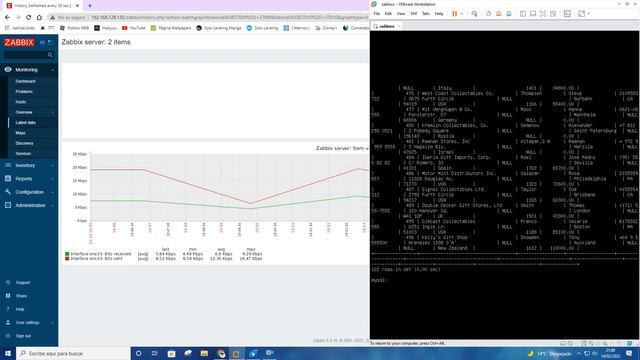The image size is (640, 360).
Task: Open the Share link in sidebar
Action: click(21, 296)
